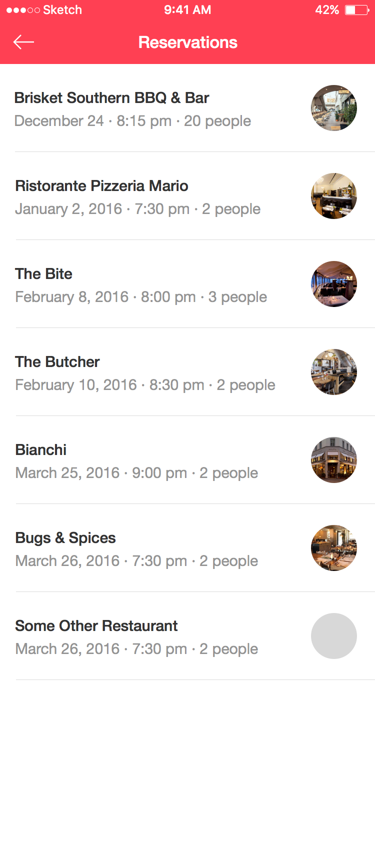Open the Bianchi building photo thumbnail
Viewport: 375px width, 868px height.
click(334, 460)
